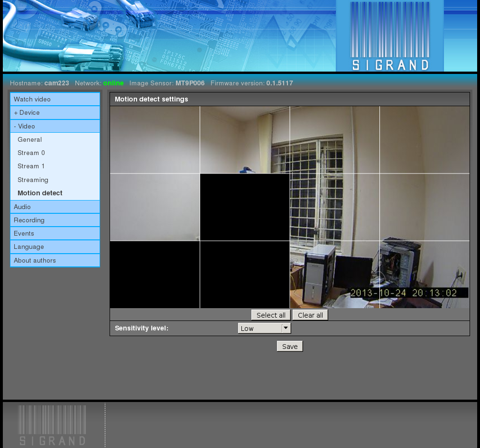The image size is (480, 448).
Task: Collapse the Video menu section
Action: click(x=55, y=126)
